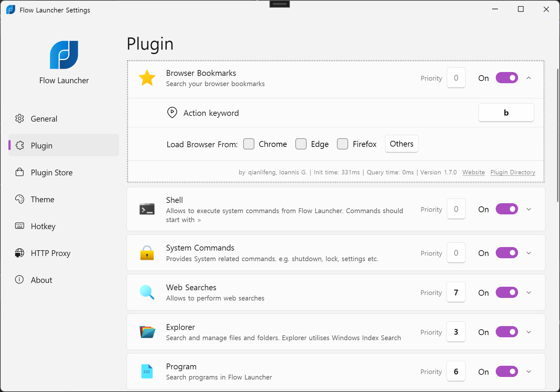Change the Web Searches priority 7 field
The width and height of the screenshot is (560, 392).
coord(456,292)
